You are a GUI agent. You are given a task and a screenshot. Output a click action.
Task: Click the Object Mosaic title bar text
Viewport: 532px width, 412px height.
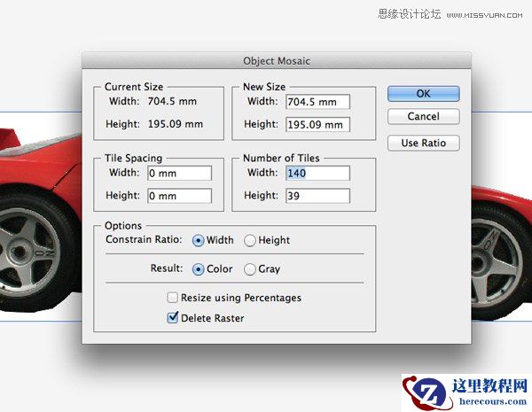tap(277, 61)
